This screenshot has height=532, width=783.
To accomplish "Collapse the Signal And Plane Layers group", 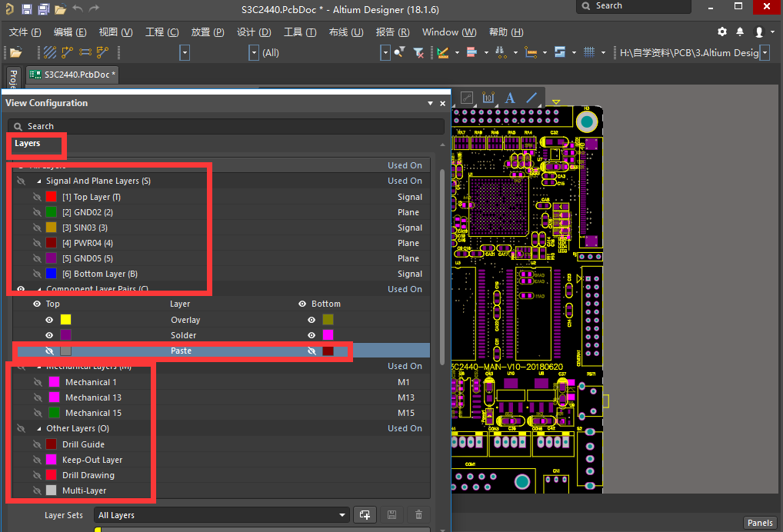I will 39,181.
